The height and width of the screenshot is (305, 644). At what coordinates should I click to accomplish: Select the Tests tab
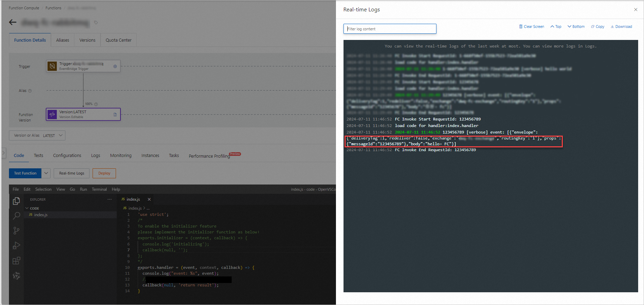pos(39,156)
